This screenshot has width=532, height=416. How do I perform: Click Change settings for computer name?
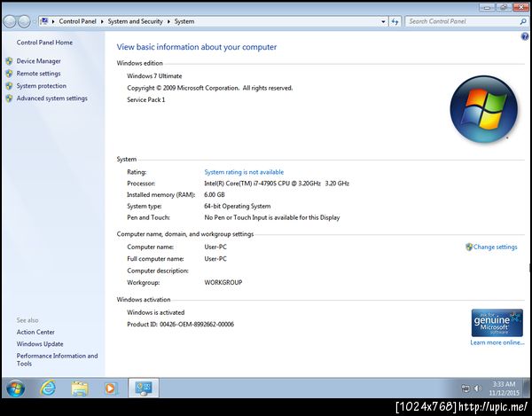(x=495, y=247)
